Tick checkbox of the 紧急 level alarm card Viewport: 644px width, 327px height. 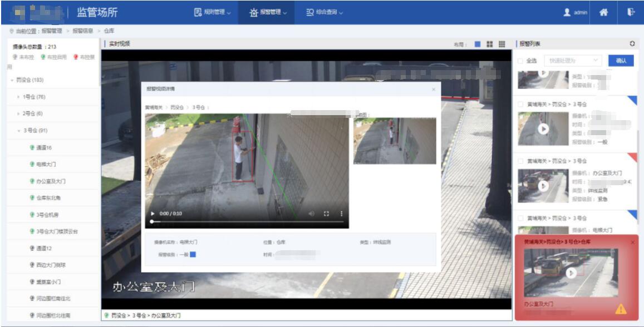coord(520,161)
